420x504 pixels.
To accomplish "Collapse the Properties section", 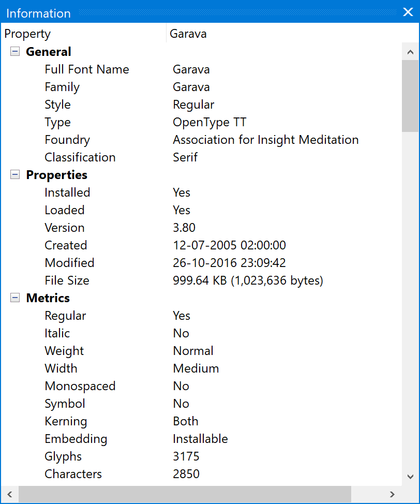I will click(15, 174).
